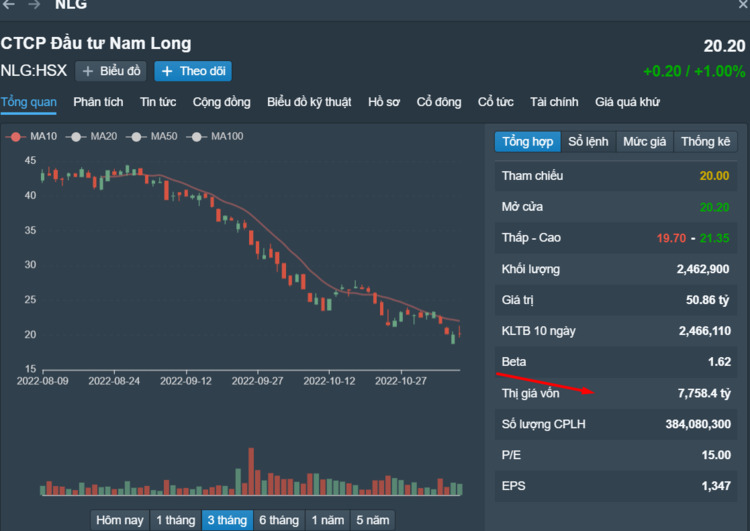The width and height of the screenshot is (750, 531).
Task: Click the 2022-09-27 date axis label
Action: click(257, 381)
